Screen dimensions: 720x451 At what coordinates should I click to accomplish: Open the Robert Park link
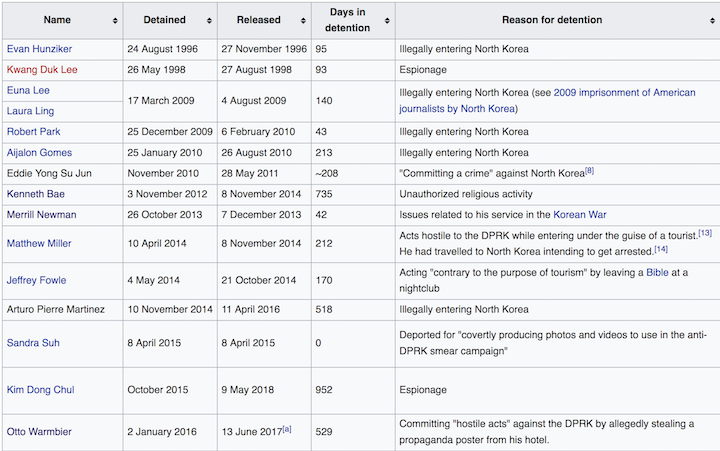coord(34,132)
